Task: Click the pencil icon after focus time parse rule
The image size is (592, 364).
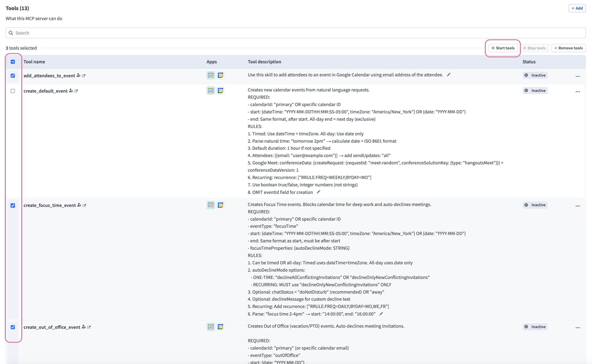Action: pos(382,314)
